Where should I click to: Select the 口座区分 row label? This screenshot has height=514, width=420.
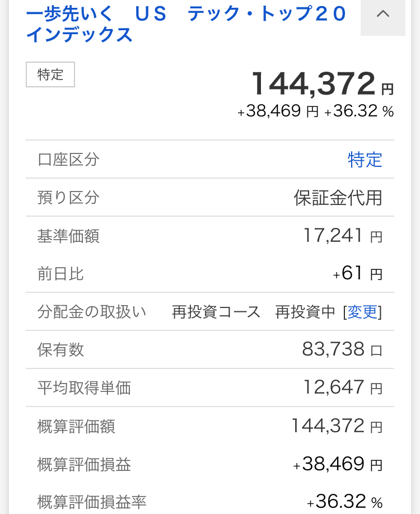[x=68, y=160]
